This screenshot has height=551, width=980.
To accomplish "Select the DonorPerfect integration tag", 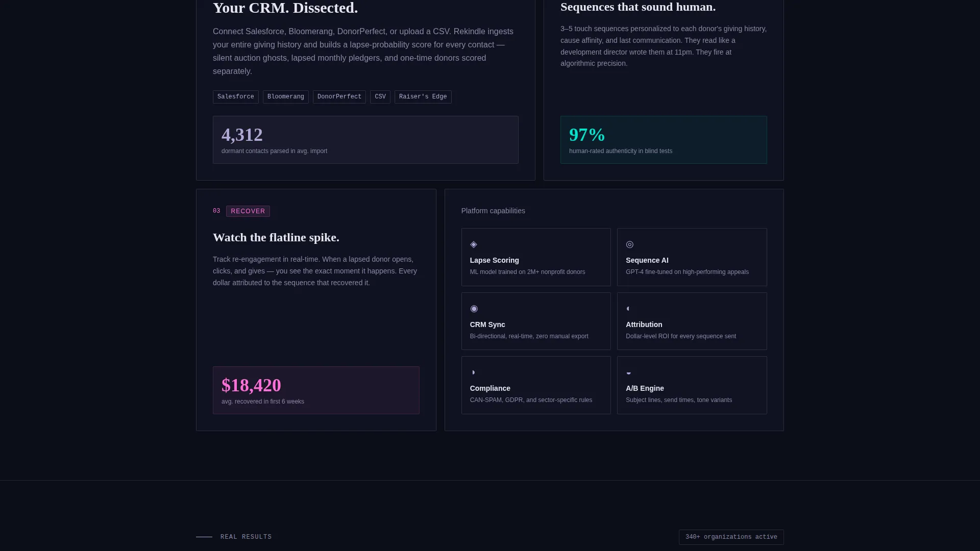I will pos(339,97).
